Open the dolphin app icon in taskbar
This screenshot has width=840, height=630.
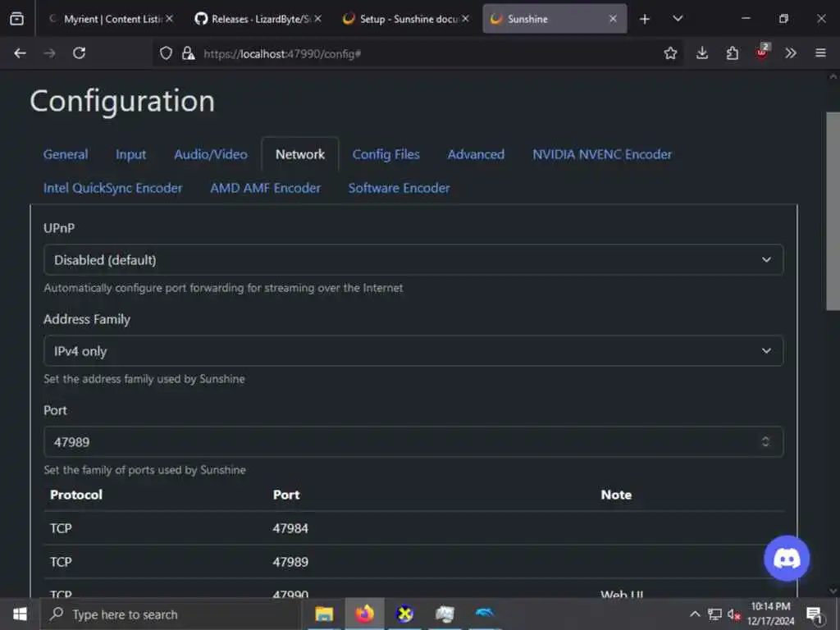click(485, 614)
